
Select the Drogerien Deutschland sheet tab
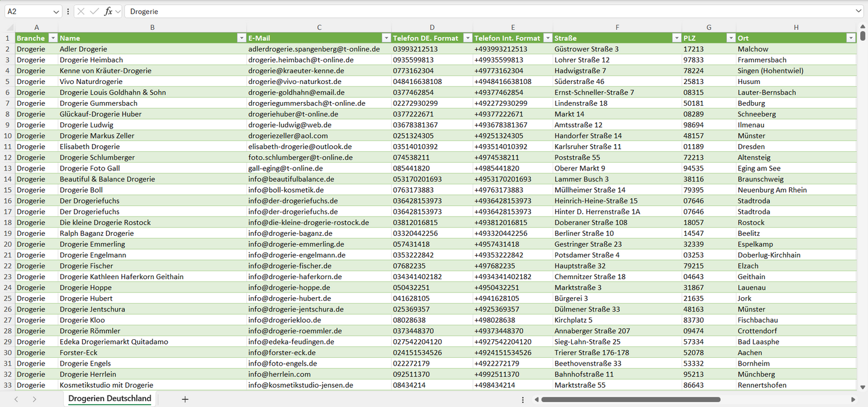110,399
